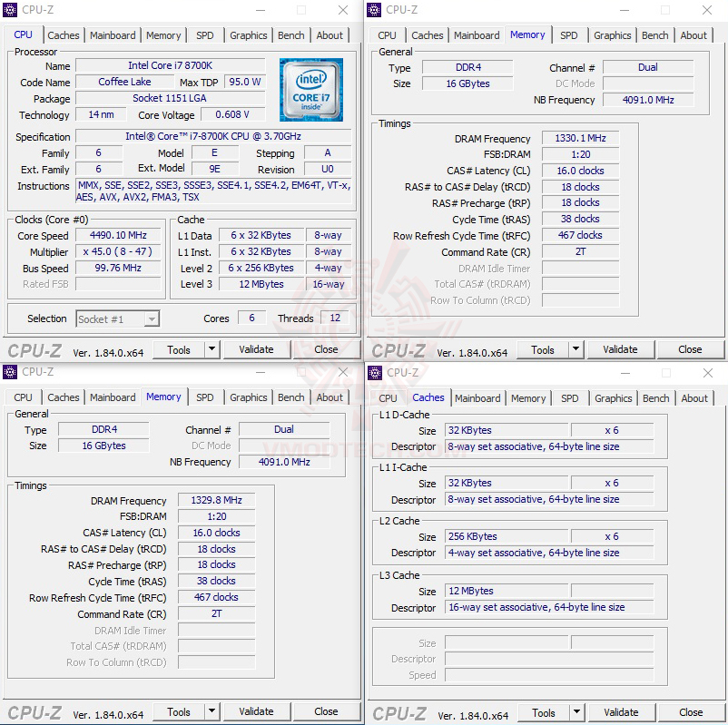The image size is (728, 725).
Task: Switch to the Bench tab in the top-left CPU window
Action: 291,35
